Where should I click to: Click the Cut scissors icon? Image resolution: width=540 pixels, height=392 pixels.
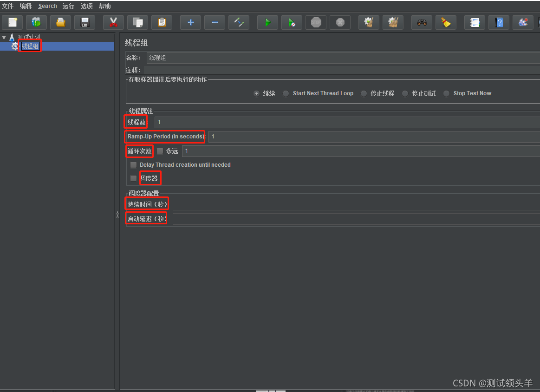click(113, 22)
